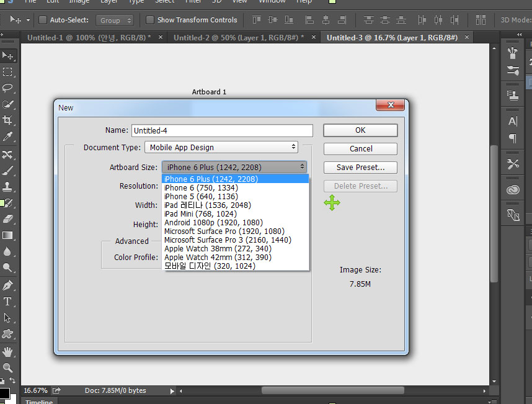Open the Paragraph panel icon

click(513, 138)
